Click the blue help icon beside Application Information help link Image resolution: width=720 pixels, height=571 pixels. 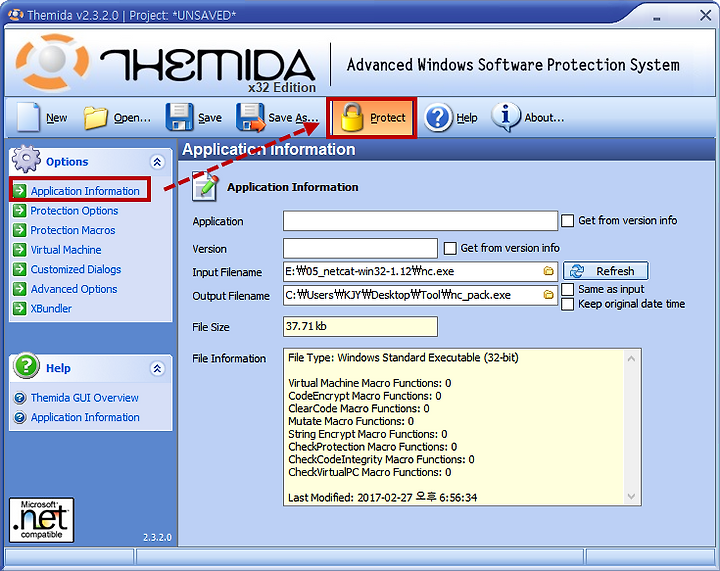(x=20, y=417)
